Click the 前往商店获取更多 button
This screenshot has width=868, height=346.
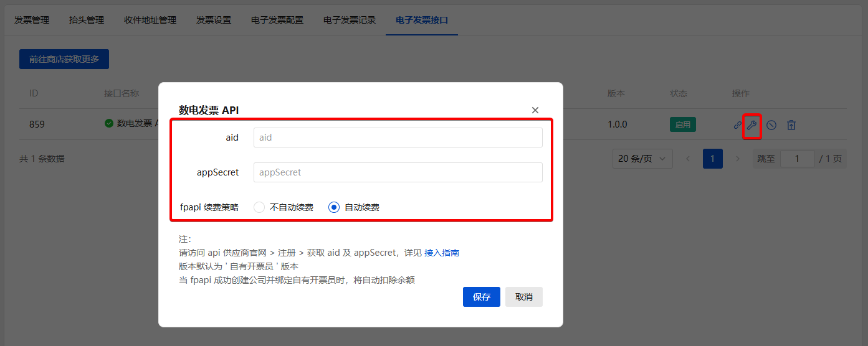pos(64,59)
